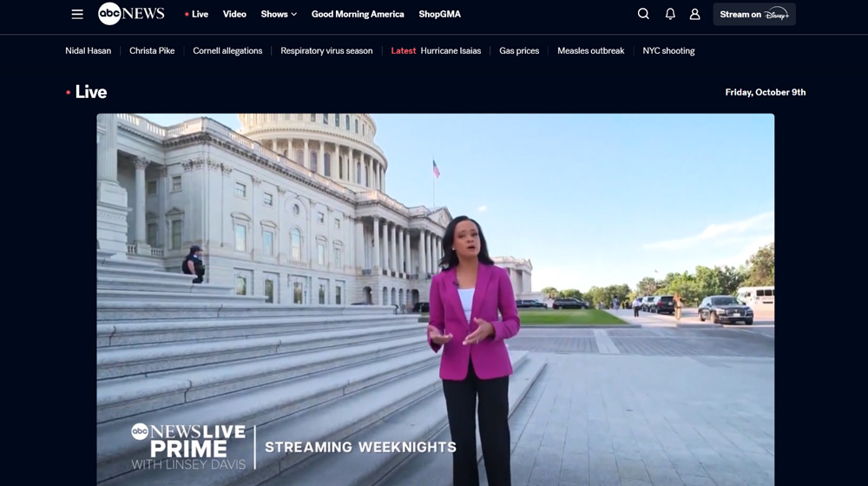Open Good Morning America link
The width and height of the screenshot is (868, 486).
(358, 15)
